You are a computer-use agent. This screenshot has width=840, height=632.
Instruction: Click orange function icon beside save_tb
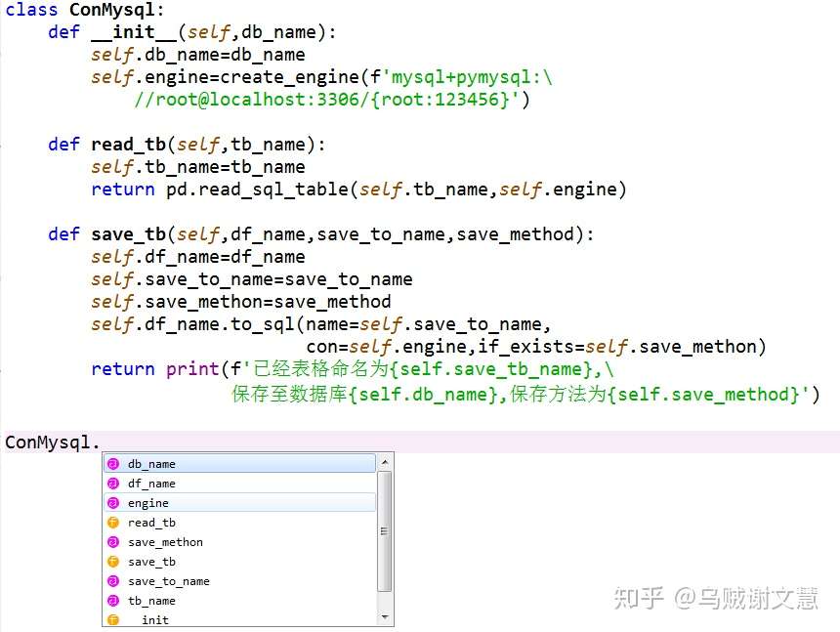click(113, 562)
